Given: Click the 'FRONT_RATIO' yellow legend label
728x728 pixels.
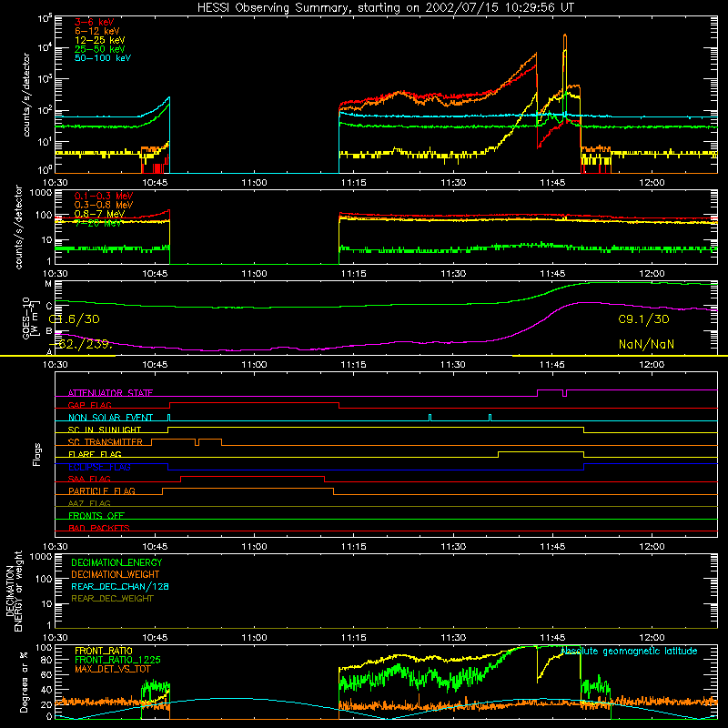Looking at the screenshot, I should (104, 651).
